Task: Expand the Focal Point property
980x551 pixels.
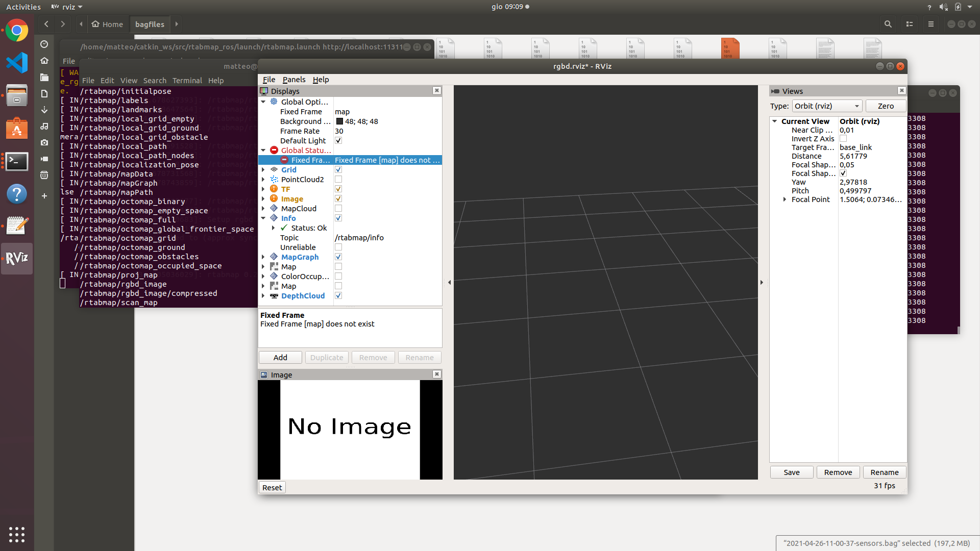Action: (785, 199)
